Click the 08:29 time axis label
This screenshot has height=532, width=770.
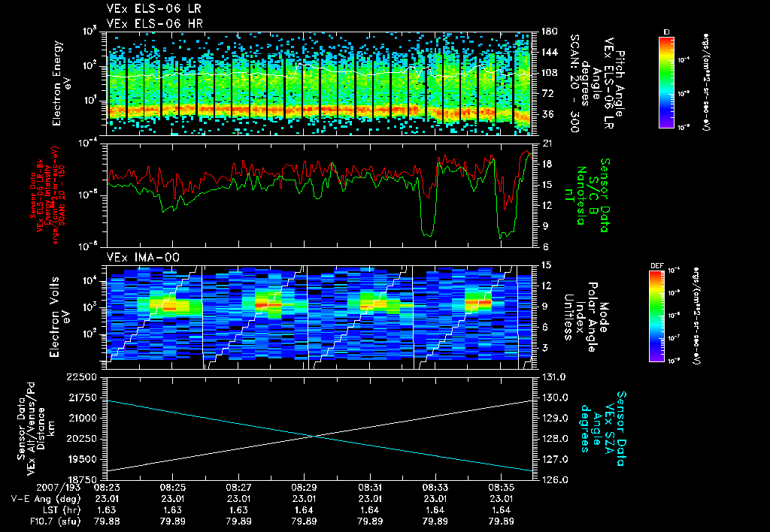304,488
